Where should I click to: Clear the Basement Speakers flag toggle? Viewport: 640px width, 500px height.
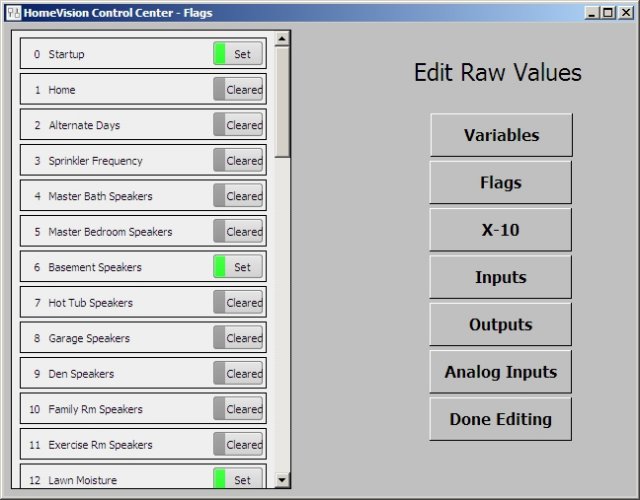point(238,267)
